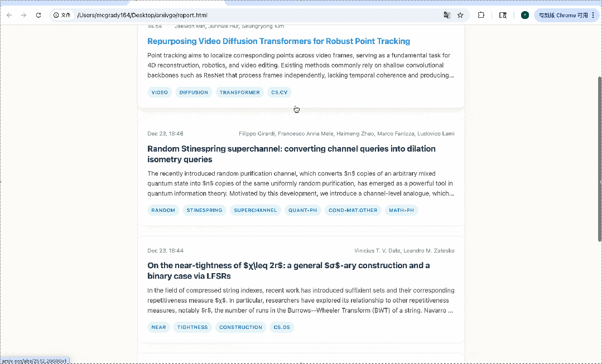Select the CS.CV category tag
The height and width of the screenshot is (364, 602).
279,93
